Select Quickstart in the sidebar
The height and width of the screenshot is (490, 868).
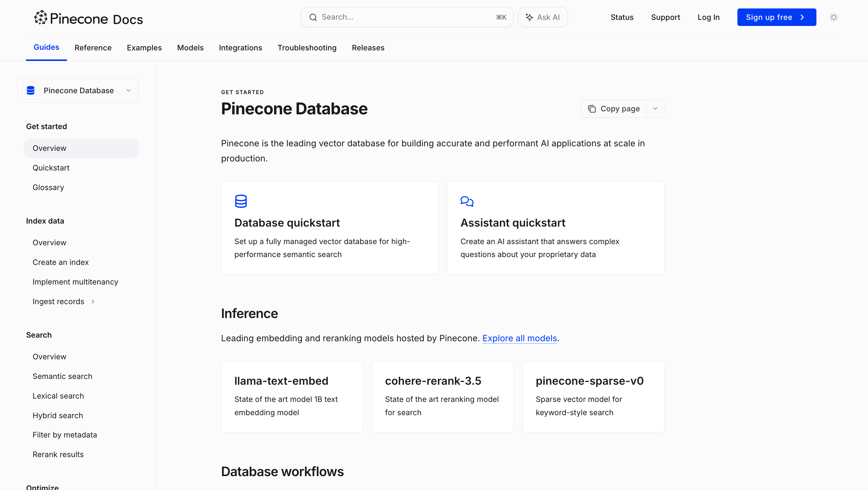tap(51, 168)
